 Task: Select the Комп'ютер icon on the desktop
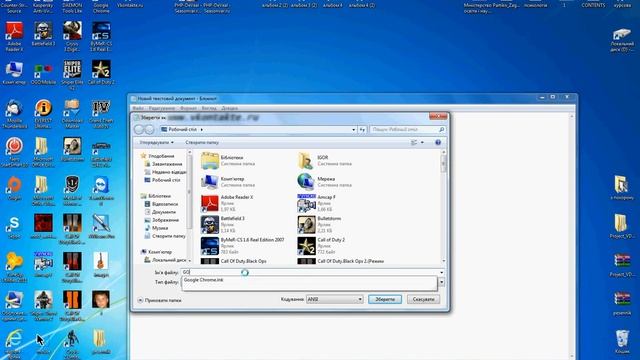pyautogui.click(x=14, y=73)
